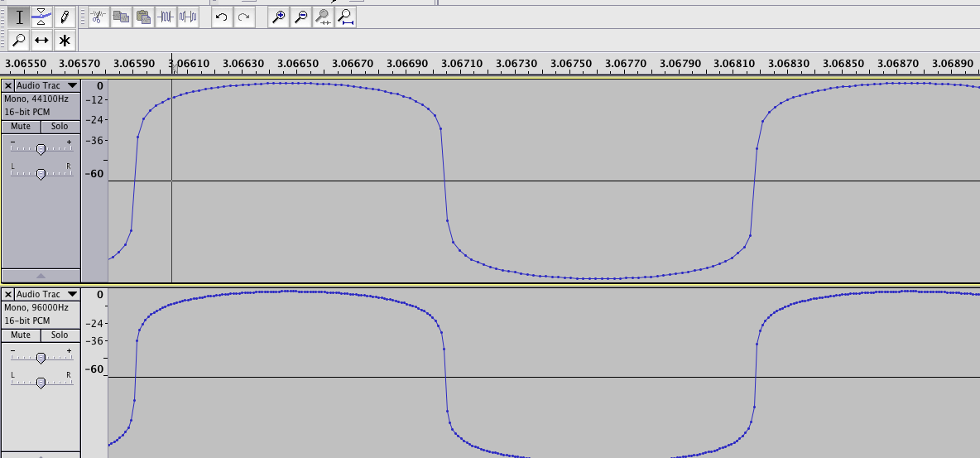Image resolution: width=980 pixels, height=458 pixels.
Task: Select the Draw pencil tool
Action: tap(65, 17)
